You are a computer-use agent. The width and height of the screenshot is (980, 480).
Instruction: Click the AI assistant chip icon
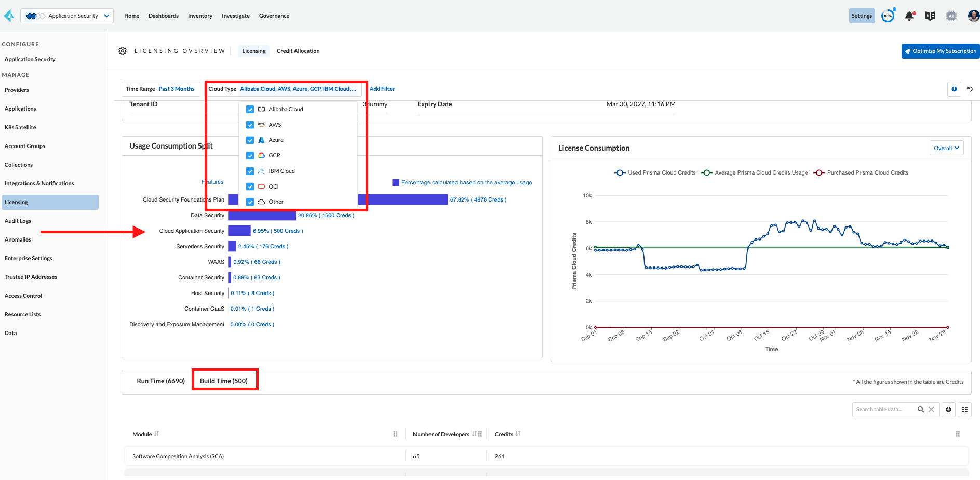[951, 16]
